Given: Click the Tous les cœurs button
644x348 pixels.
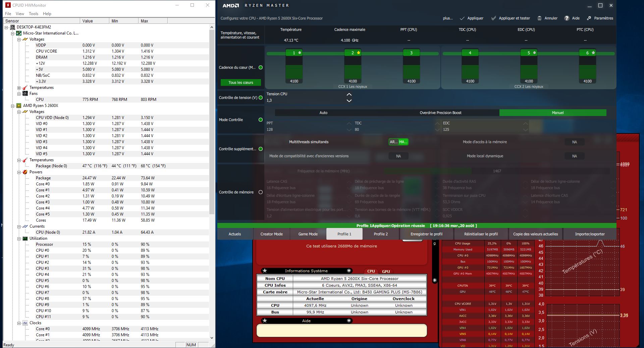Looking at the screenshot, I should click(240, 82).
